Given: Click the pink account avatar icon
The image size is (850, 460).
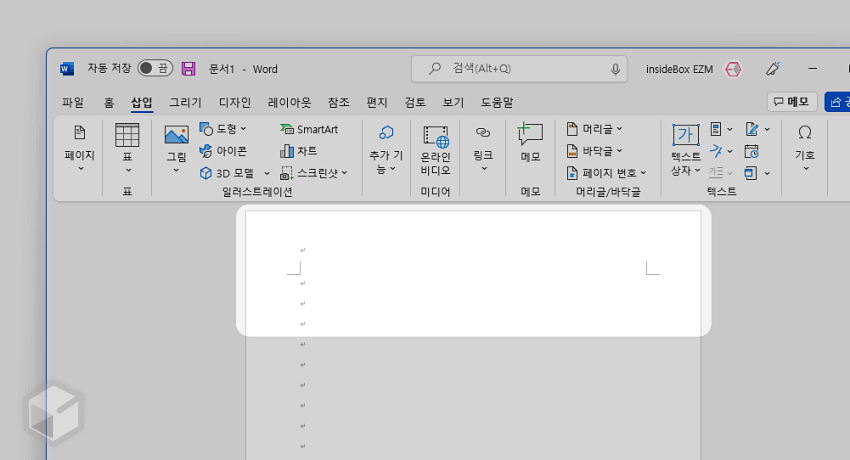Looking at the screenshot, I should point(733,69).
